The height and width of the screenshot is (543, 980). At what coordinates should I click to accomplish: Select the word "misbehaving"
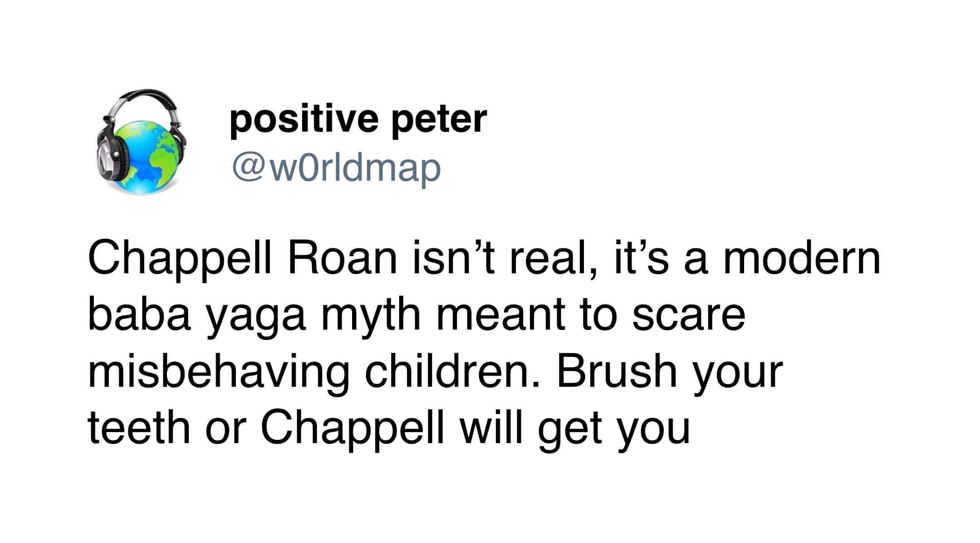point(219,372)
